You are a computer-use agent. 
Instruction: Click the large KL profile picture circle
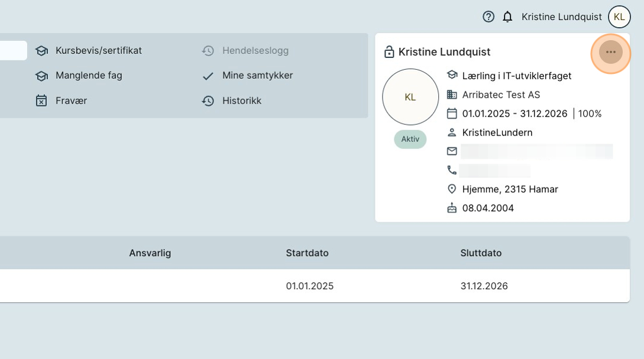[x=410, y=97]
